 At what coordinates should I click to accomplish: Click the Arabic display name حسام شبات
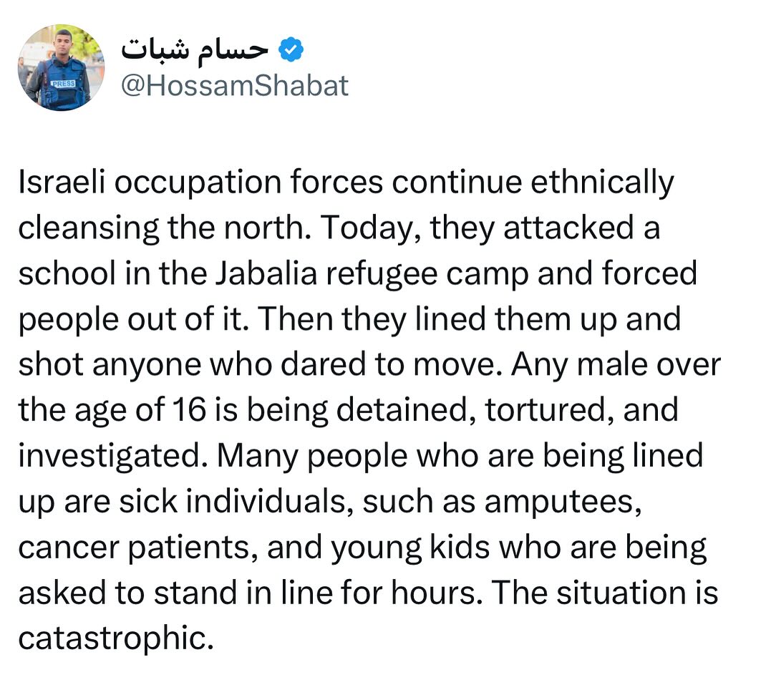(x=195, y=50)
